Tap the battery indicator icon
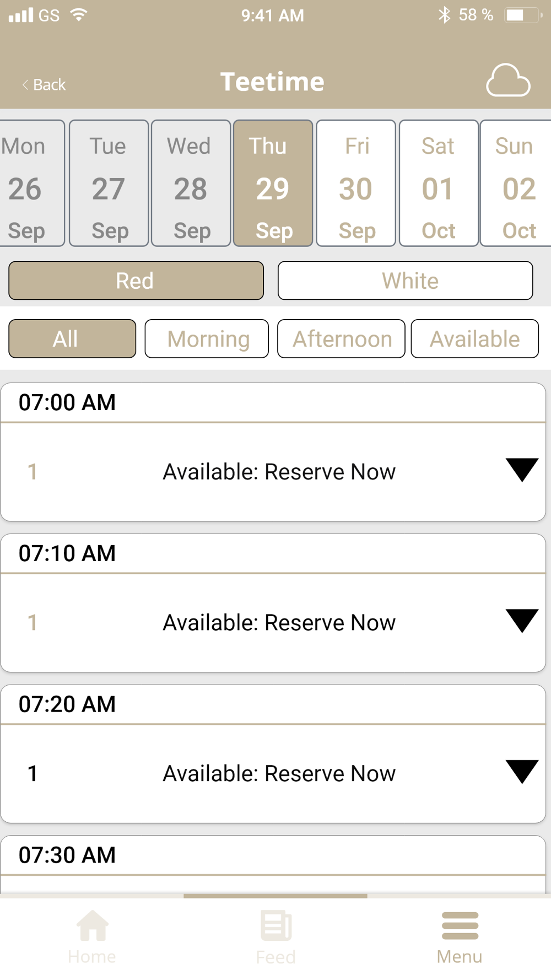The image size is (551, 980). click(522, 15)
